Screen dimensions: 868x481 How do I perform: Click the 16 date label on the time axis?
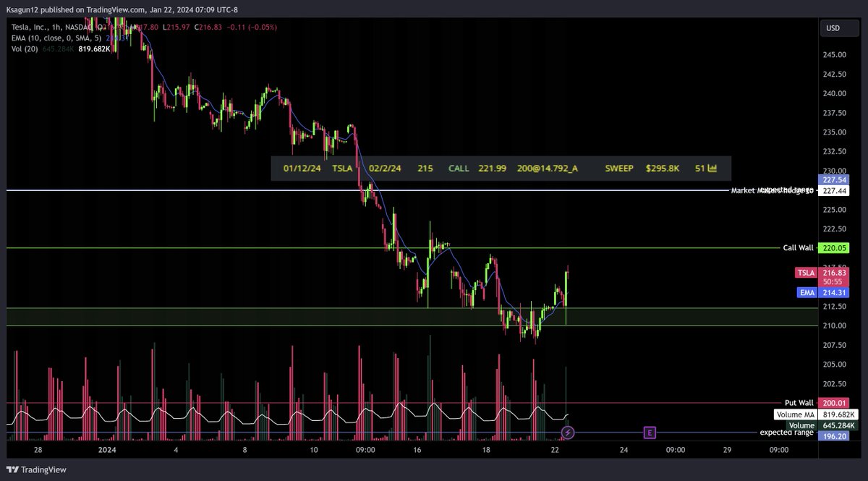tap(417, 449)
